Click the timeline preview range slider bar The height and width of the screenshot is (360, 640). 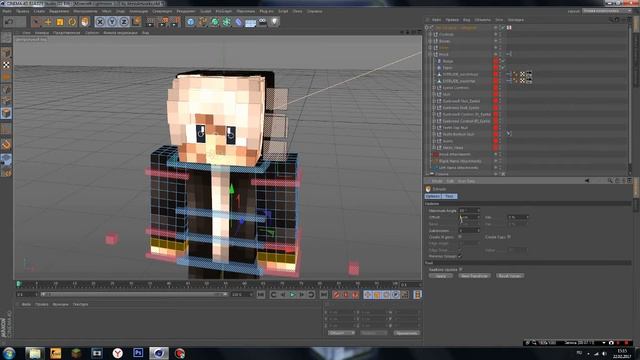pyautogui.click(x=135, y=294)
